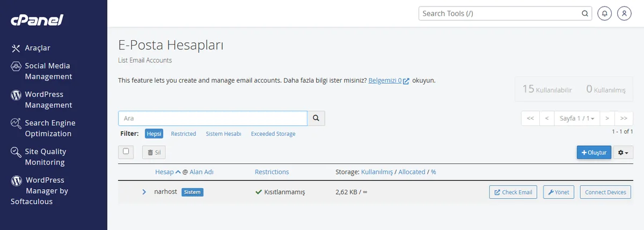The height and width of the screenshot is (230, 644).
Task: Open the notifications bell icon
Action: (605, 13)
